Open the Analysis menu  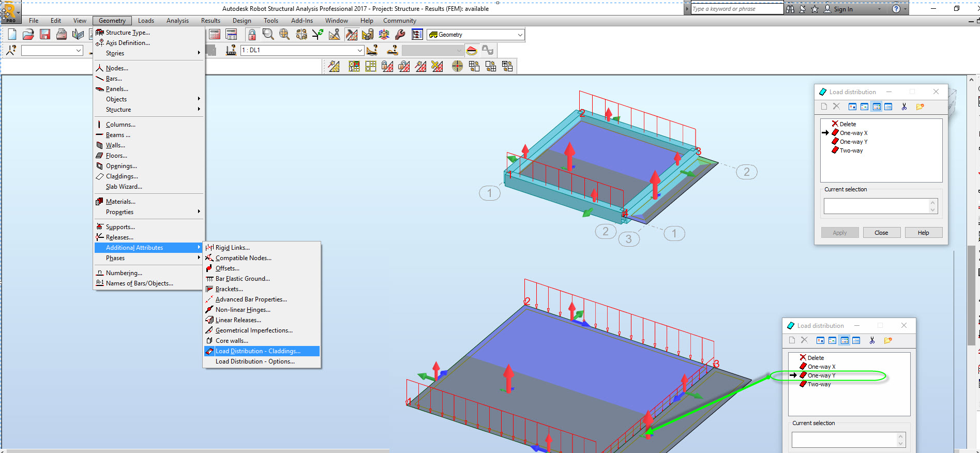tap(177, 21)
